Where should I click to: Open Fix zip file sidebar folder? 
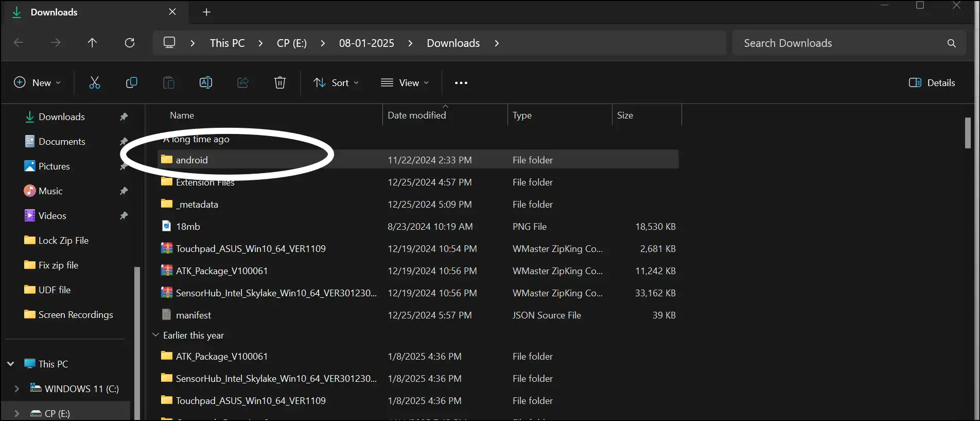tap(58, 265)
